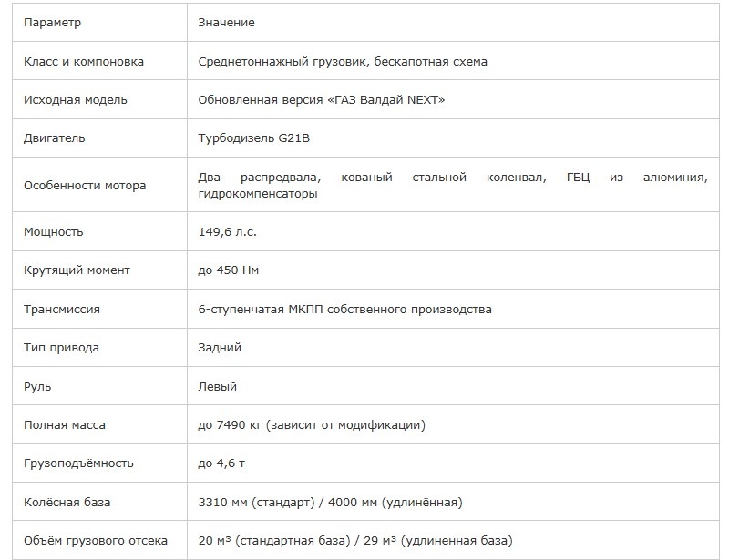Click the '3310 мм (стандарт)' wheelbase value
The height and width of the screenshot is (560, 729).
[x=257, y=502]
